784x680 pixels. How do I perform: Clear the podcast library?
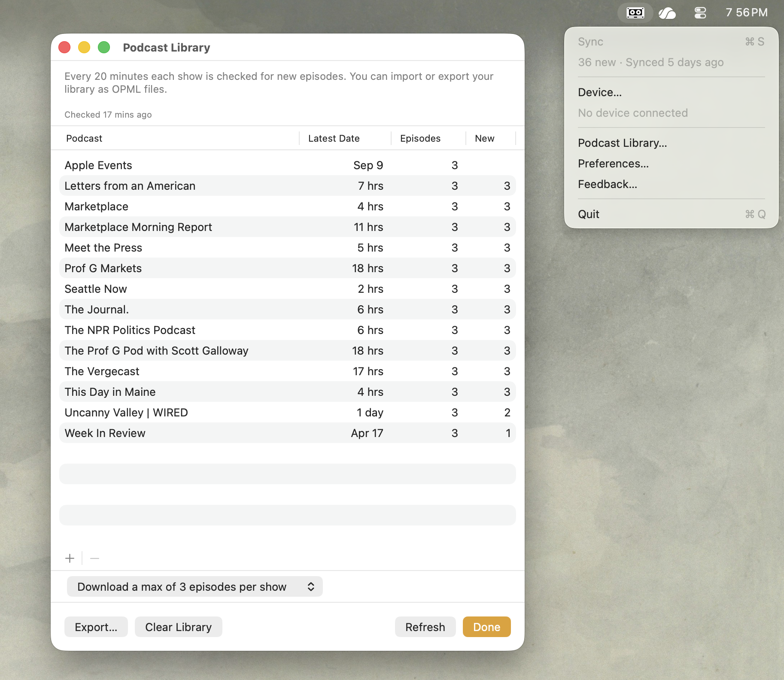[x=178, y=627]
